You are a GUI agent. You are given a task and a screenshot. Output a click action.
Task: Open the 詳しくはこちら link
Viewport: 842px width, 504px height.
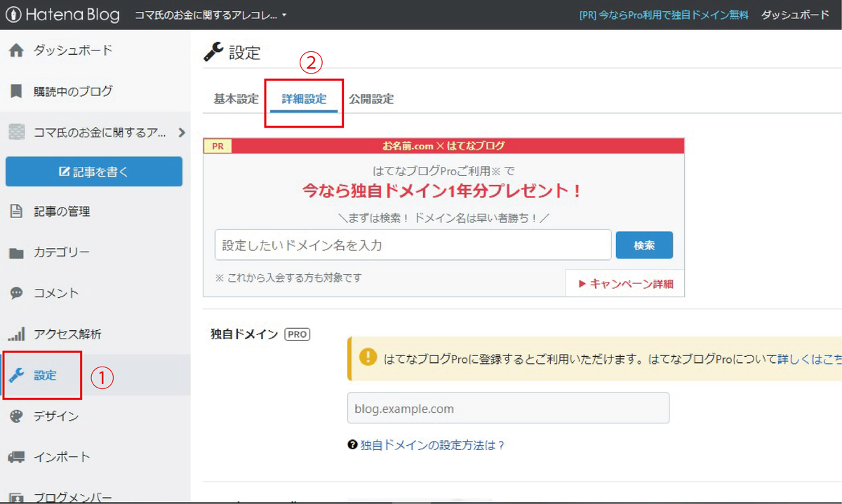[810, 359]
